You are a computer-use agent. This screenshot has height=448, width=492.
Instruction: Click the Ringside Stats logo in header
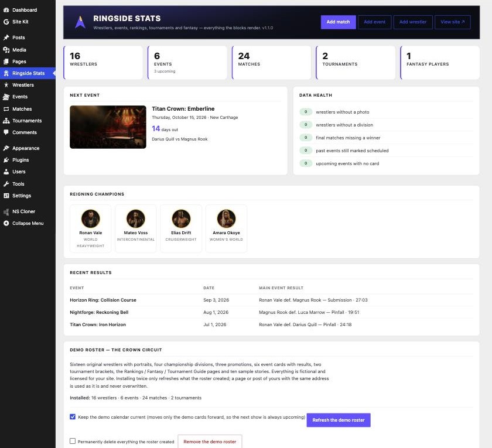click(80, 22)
